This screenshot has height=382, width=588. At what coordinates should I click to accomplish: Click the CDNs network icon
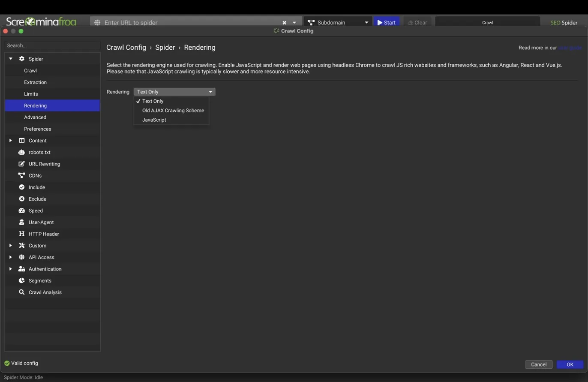tap(22, 175)
